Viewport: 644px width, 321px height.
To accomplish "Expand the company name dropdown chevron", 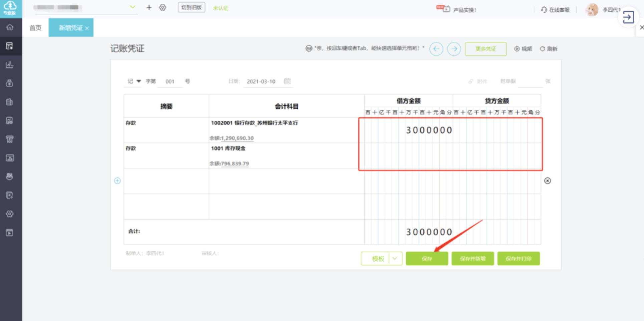I will (x=132, y=7).
